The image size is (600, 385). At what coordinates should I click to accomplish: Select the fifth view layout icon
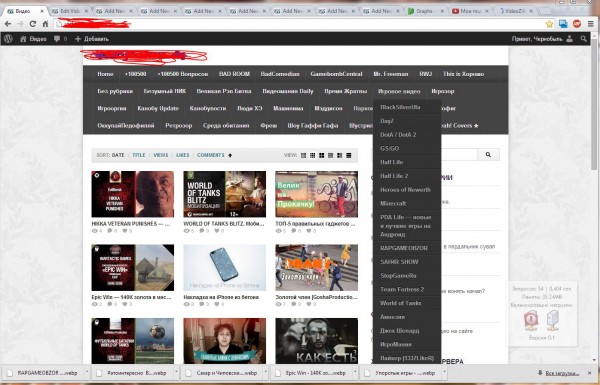pyautogui.click(x=339, y=155)
